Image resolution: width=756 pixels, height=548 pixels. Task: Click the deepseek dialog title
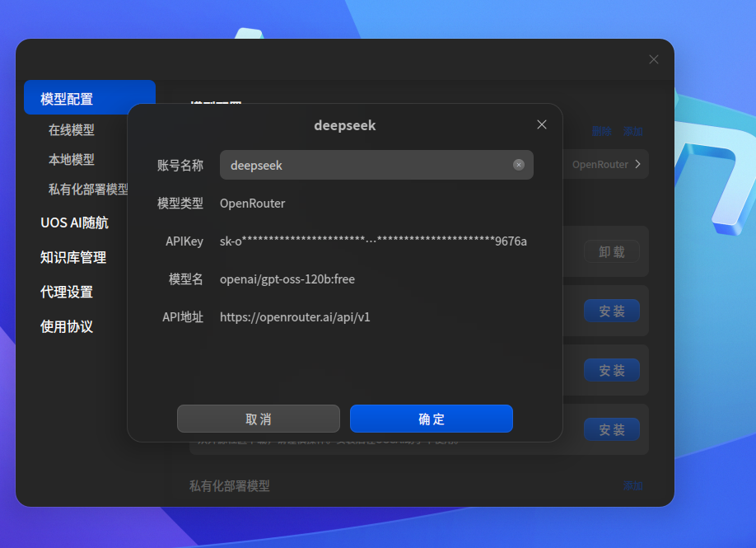[345, 125]
